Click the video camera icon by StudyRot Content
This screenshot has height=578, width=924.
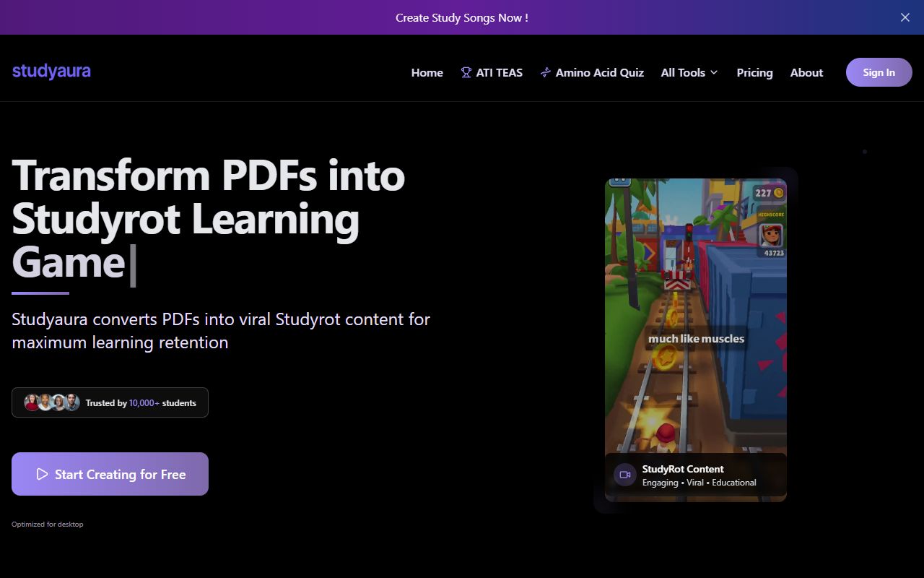pos(624,475)
